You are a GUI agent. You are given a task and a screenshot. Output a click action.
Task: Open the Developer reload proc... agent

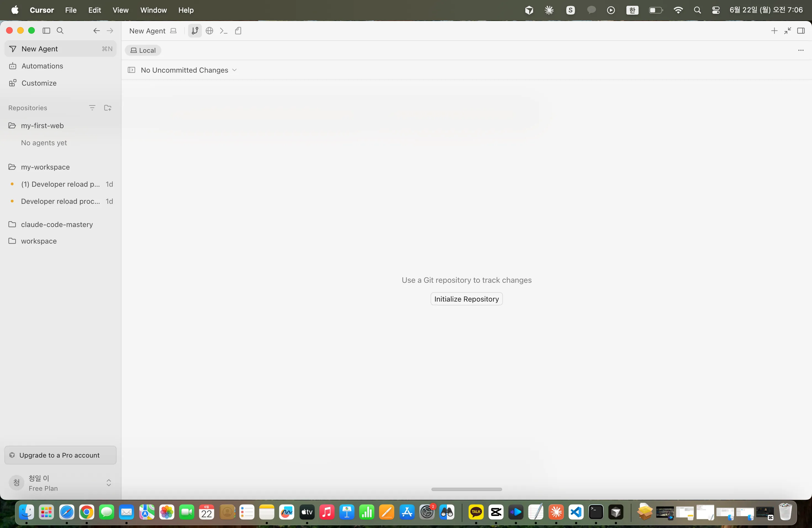tap(60, 201)
